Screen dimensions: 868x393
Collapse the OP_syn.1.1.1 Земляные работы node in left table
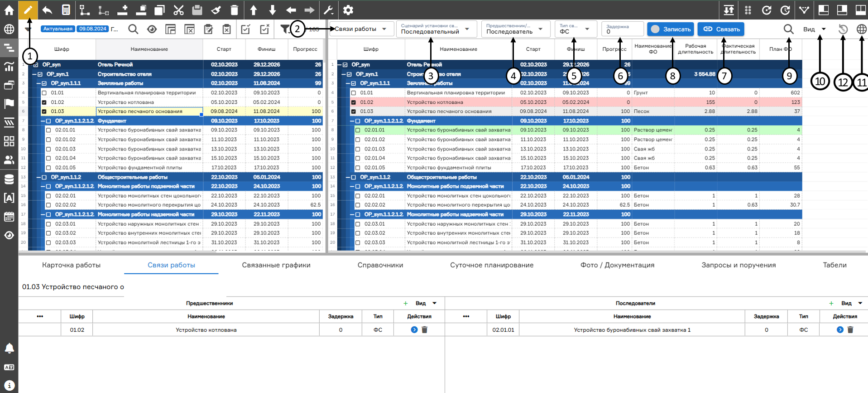38,83
